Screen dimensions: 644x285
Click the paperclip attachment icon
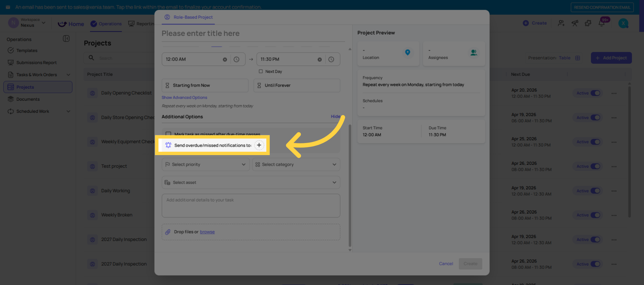pyautogui.click(x=168, y=232)
